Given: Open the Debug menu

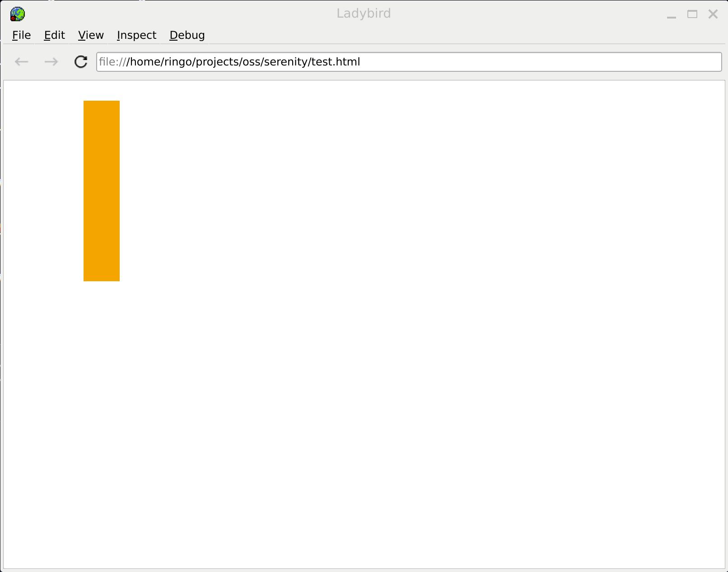Looking at the screenshot, I should tap(187, 35).
